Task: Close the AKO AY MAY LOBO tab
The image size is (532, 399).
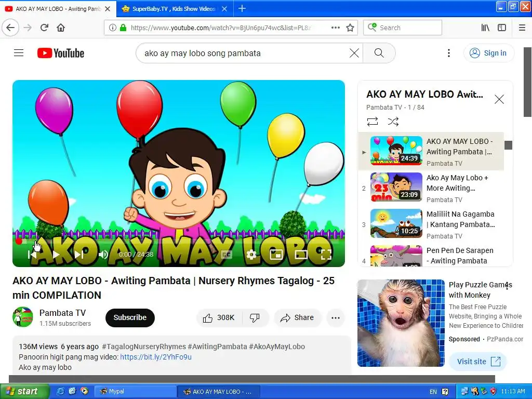Action: coord(108,9)
